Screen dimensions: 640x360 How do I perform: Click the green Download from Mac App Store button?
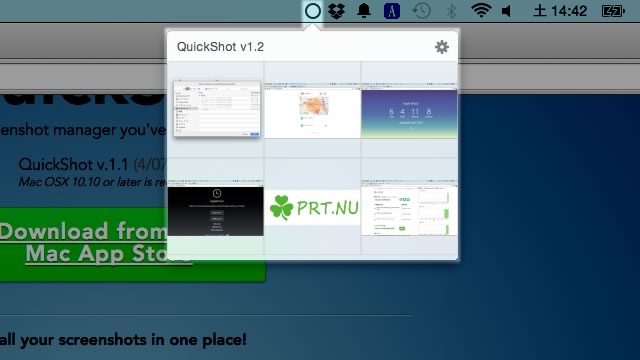click(x=133, y=244)
